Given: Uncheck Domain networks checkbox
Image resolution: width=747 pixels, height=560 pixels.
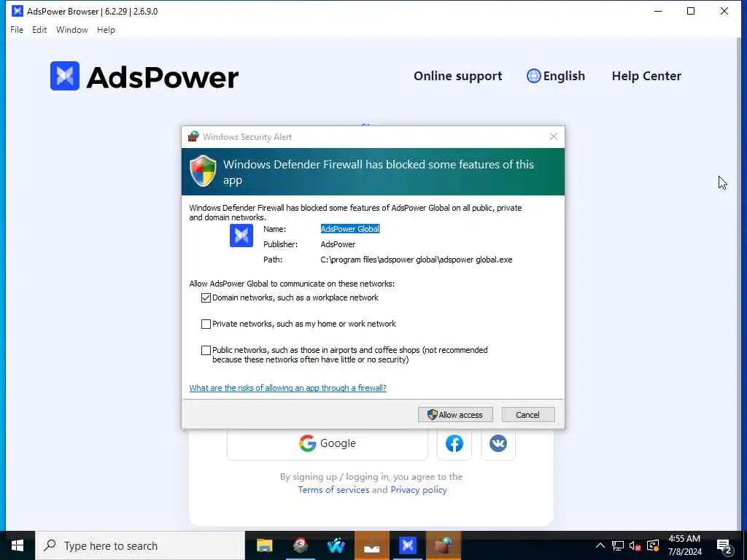Looking at the screenshot, I should (x=206, y=297).
